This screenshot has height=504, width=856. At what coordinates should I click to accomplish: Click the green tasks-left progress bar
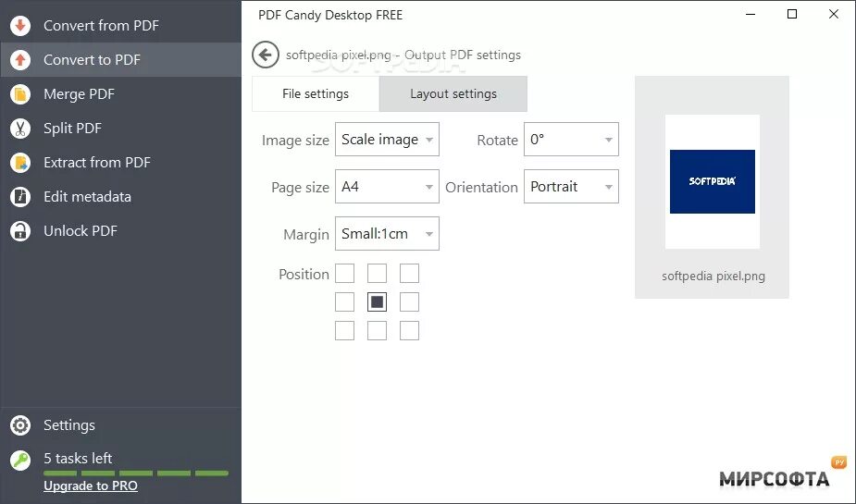pos(136,473)
